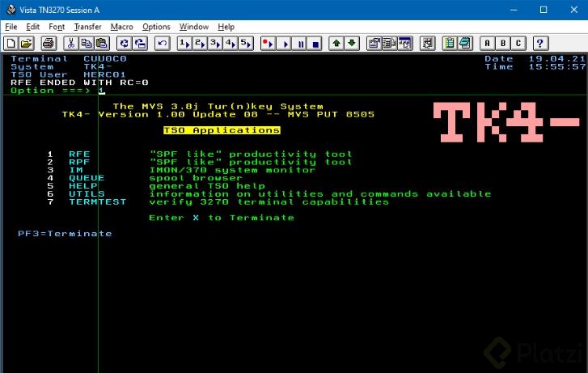
Task: Click the New session toolbar icon
Action: tap(11, 43)
